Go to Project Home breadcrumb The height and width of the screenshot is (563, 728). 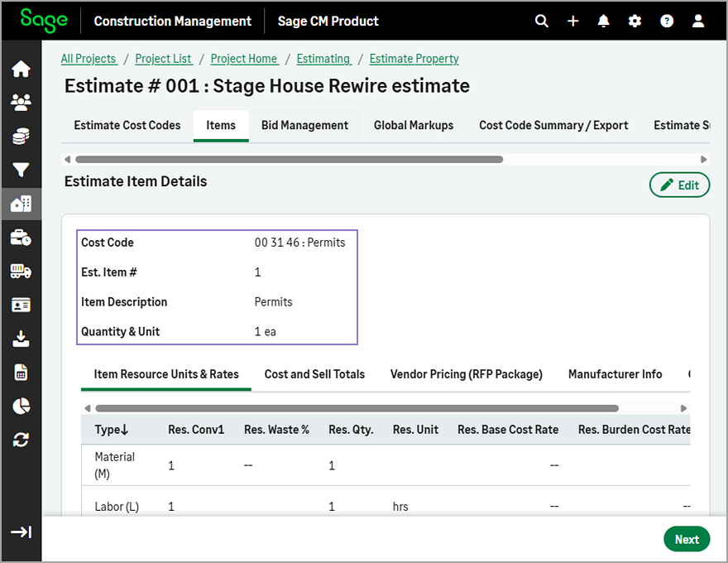[244, 59]
